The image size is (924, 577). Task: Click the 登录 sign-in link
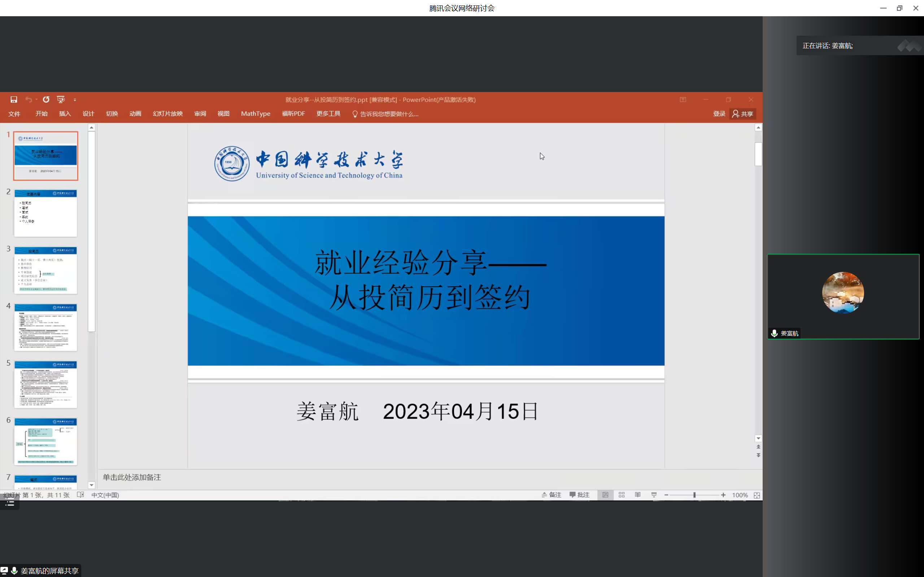pyautogui.click(x=719, y=114)
